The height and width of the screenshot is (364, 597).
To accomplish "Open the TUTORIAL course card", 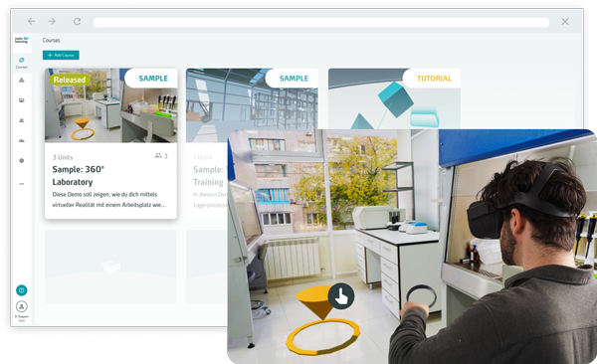I will point(394,98).
